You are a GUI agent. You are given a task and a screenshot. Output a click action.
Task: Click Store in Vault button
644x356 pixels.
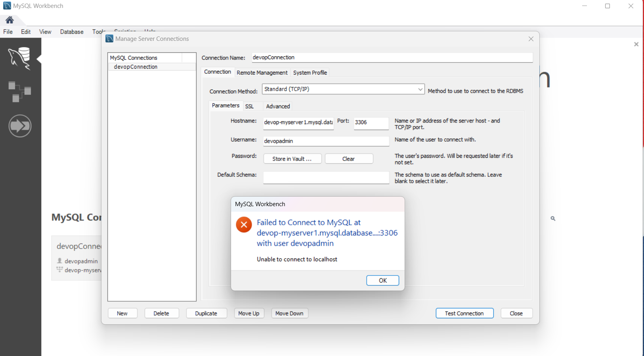tap(292, 159)
